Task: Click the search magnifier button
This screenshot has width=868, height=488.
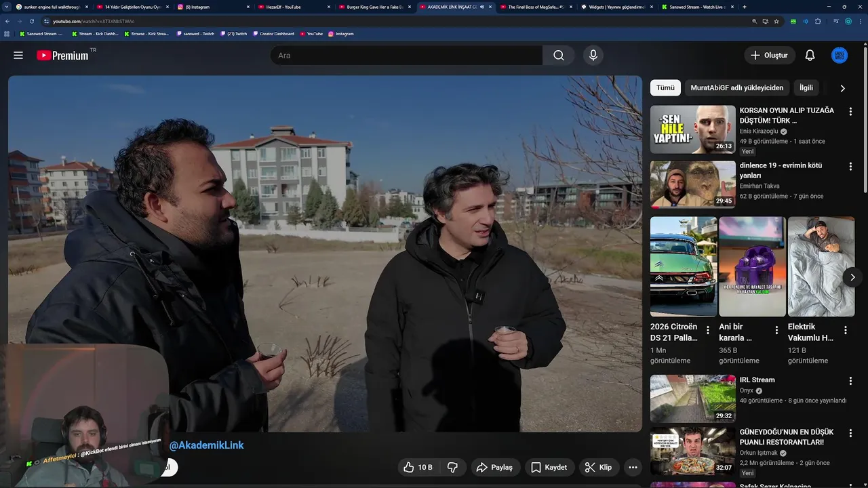Action: pos(558,56)
